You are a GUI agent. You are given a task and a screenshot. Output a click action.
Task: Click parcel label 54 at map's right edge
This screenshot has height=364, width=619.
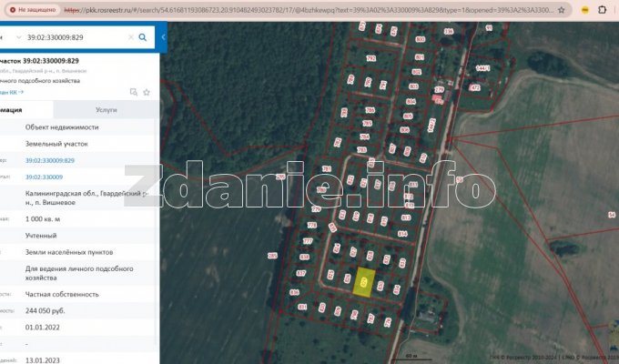point(612,215)
